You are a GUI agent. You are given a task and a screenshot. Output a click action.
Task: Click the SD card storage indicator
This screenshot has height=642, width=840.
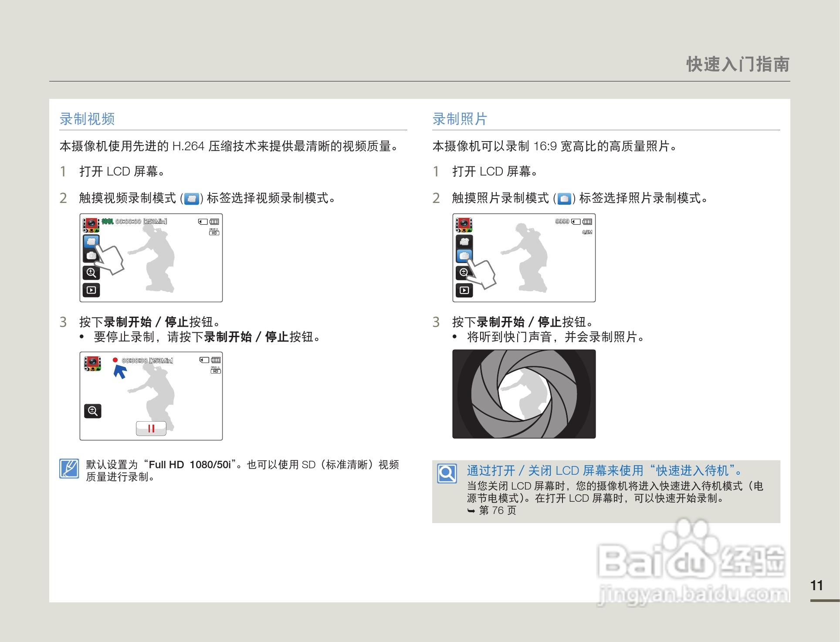click(x=203, y=222)
